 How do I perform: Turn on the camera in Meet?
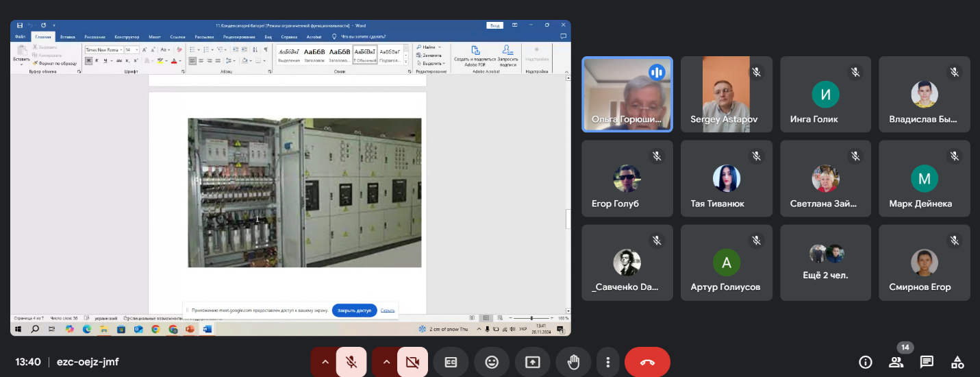tap(413, 362)
